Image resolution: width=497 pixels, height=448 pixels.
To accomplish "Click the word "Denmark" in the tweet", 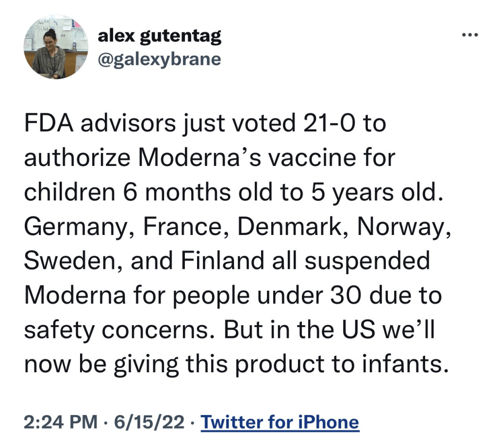I will coord(289,227).
